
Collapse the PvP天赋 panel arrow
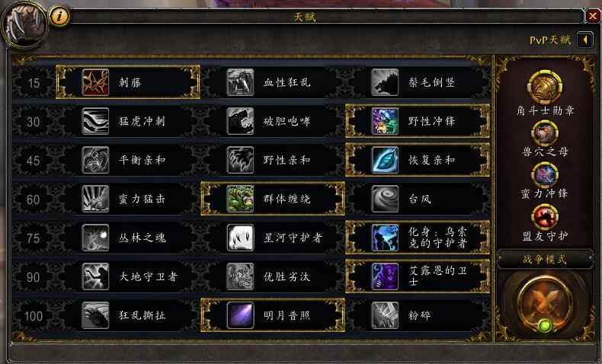tap(585, 40)
